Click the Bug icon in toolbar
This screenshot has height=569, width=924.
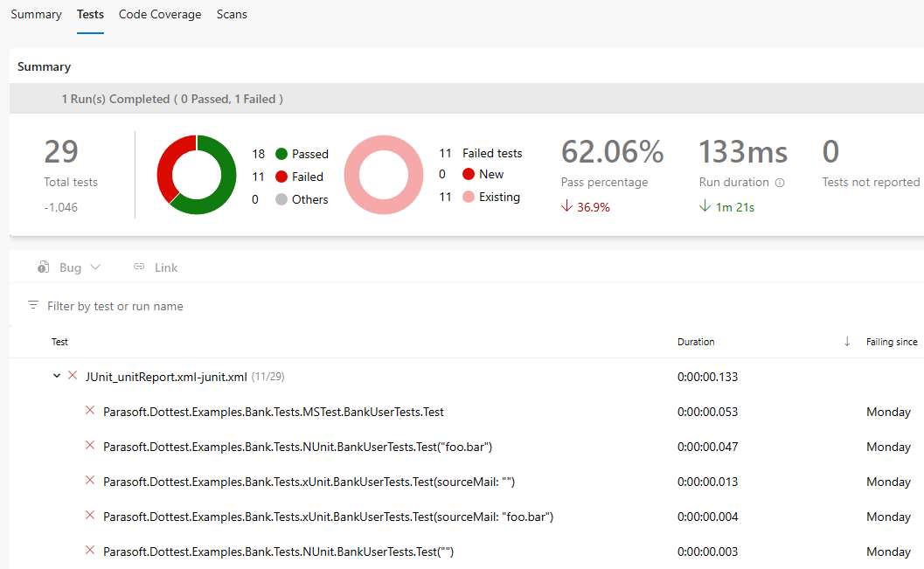pyautogui.click(x=44, y=267)
